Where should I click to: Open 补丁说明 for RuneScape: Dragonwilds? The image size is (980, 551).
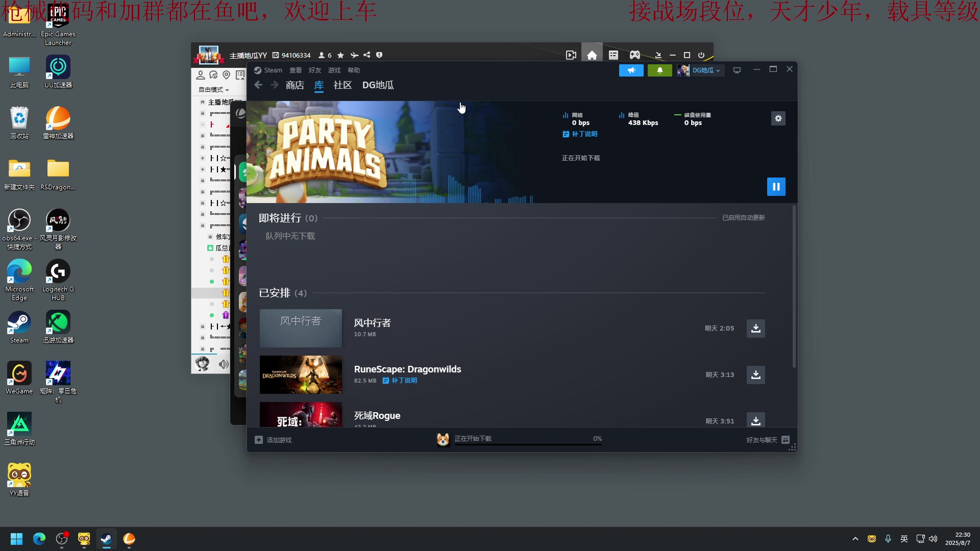(400, 381)
